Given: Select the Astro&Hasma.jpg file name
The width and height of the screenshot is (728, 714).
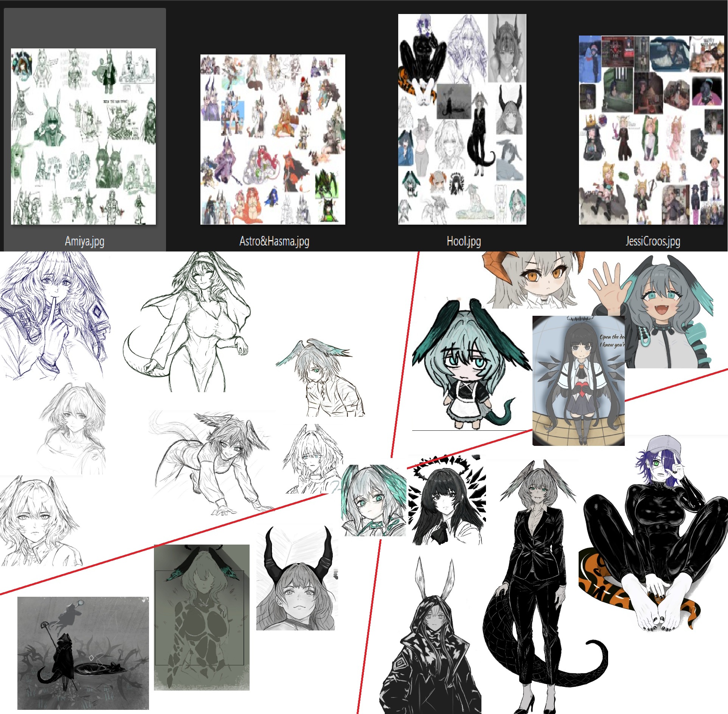Looking at the screenshot, I should click(274, 241).
